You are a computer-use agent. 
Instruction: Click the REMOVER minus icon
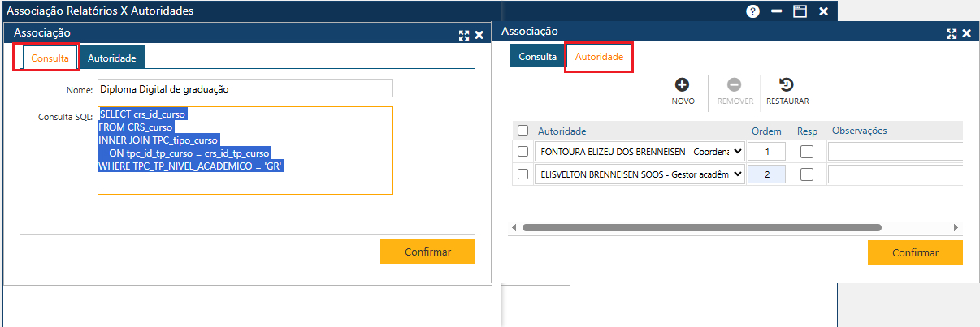(x=735, y=84)
